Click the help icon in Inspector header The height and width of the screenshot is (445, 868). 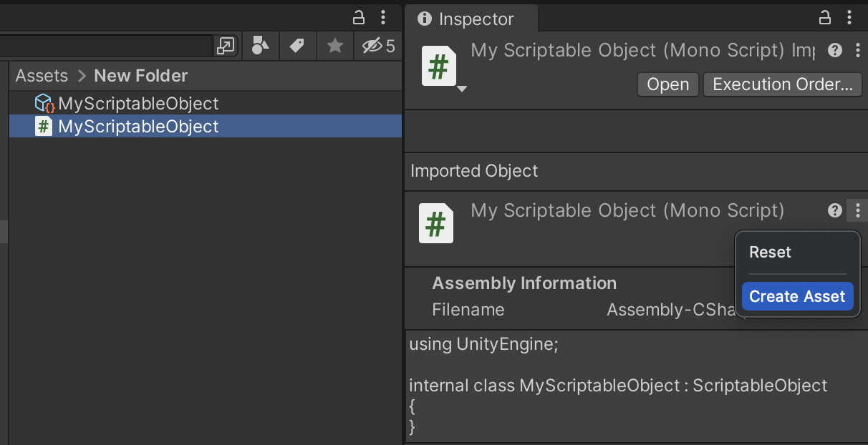(835, 51)
